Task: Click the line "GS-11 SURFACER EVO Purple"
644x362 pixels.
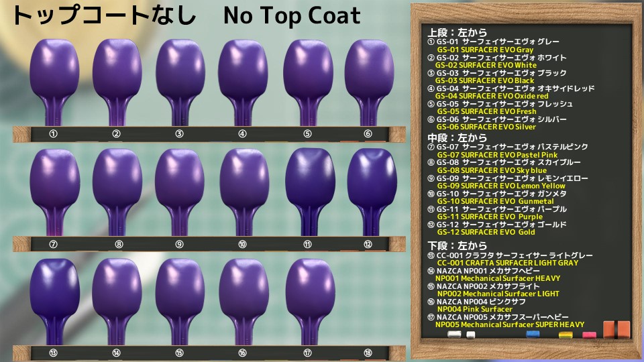Action: 490,217
